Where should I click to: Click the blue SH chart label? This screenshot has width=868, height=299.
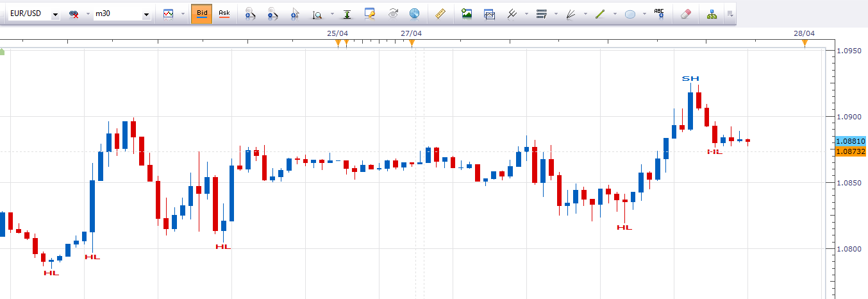tap(690, 78)
